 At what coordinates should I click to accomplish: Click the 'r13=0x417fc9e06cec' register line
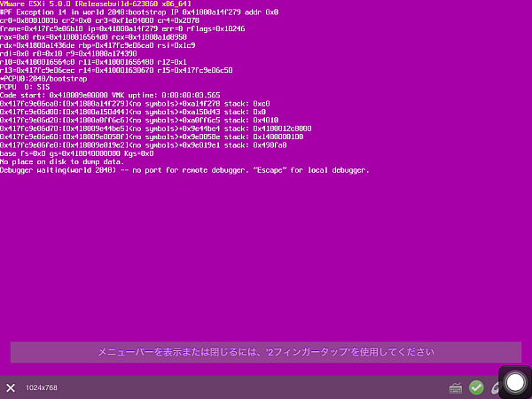116,70
